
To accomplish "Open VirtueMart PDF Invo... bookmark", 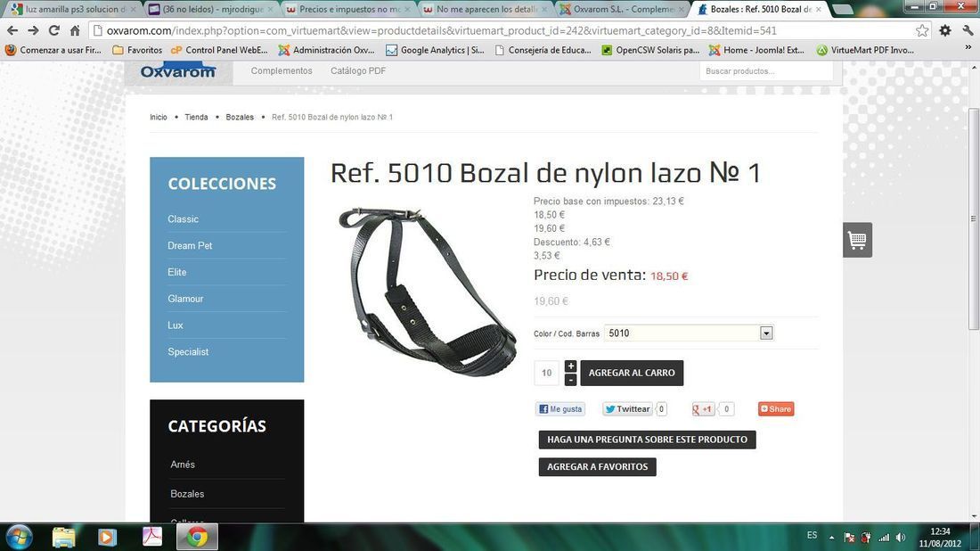I will click(x=866, y=50).
